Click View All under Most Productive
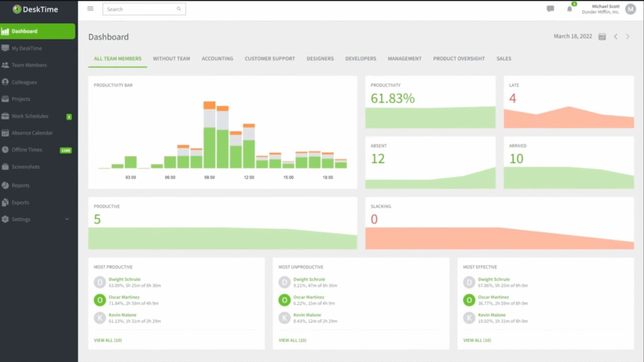The image size is (644, 362). [x=108, y=340]
